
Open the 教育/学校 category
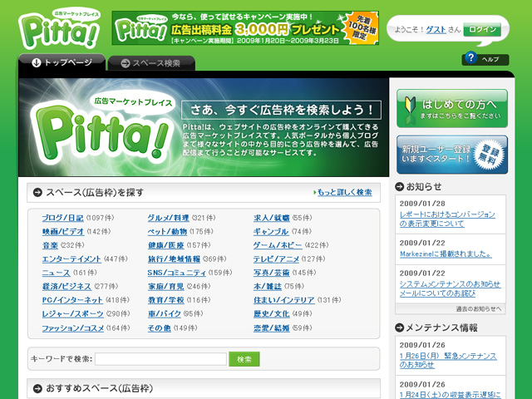[x=166, y=300]
